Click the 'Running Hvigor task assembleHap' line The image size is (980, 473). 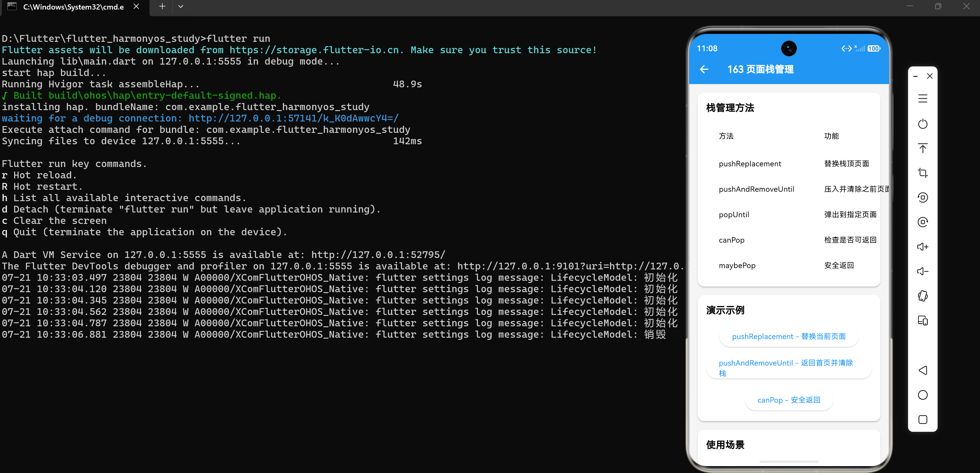point(212,84)
